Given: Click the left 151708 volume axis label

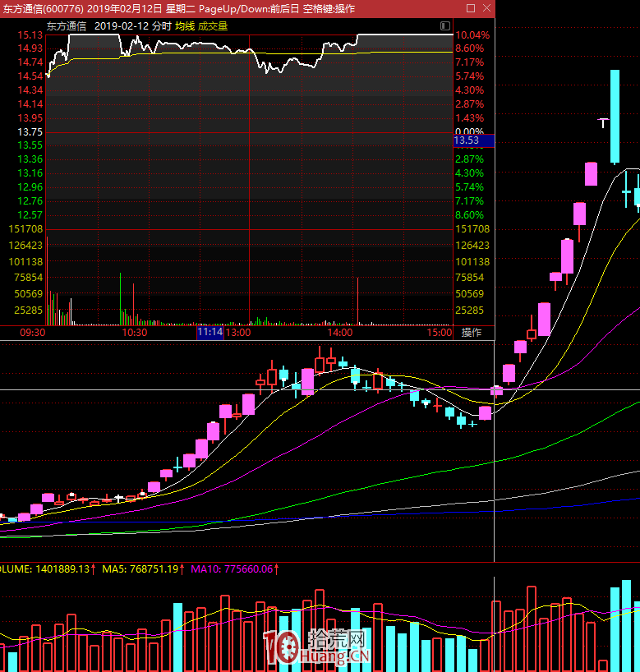Looking at the screenshot, I should pos(25,229).
